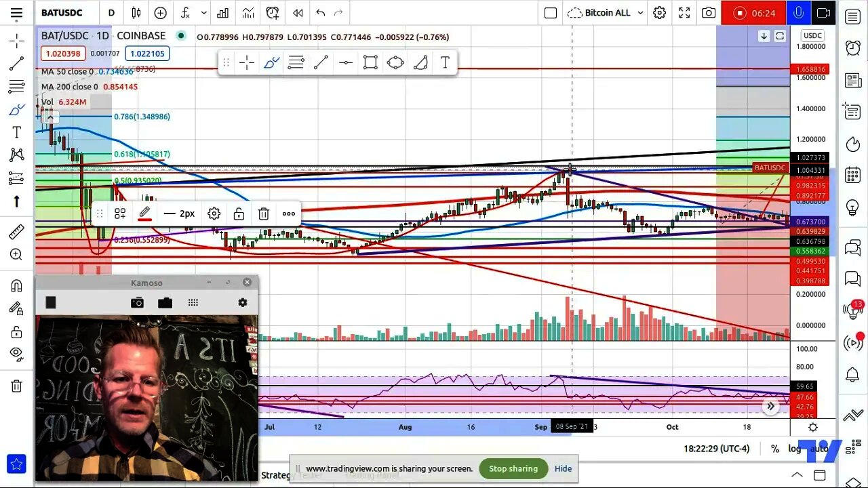Open notifications bell in right sidebar

point(852,374)
